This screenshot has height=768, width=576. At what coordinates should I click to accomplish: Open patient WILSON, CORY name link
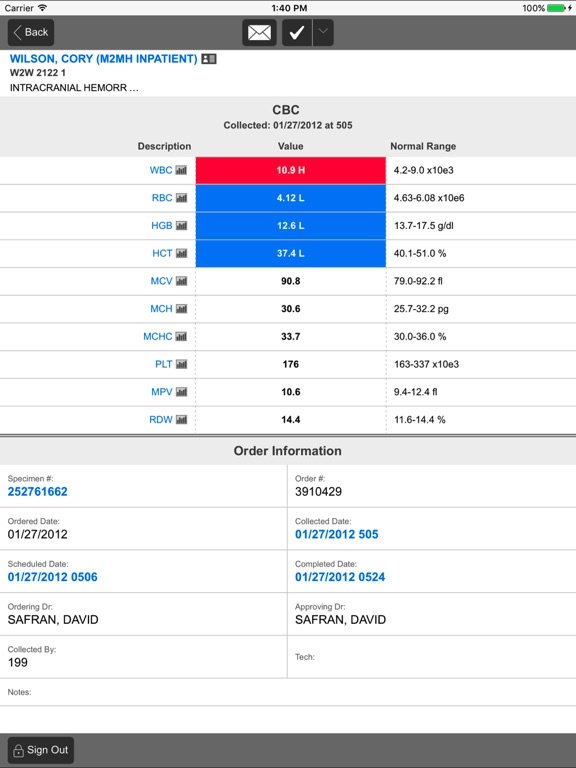pyautogui.click(x=103, y=59)
